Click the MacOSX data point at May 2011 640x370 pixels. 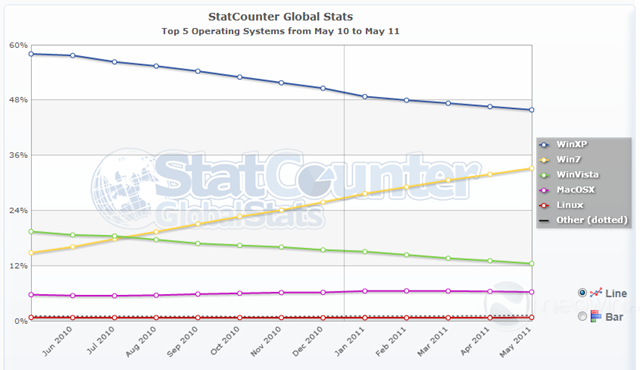pyautogui.click(x=531, y=292)
